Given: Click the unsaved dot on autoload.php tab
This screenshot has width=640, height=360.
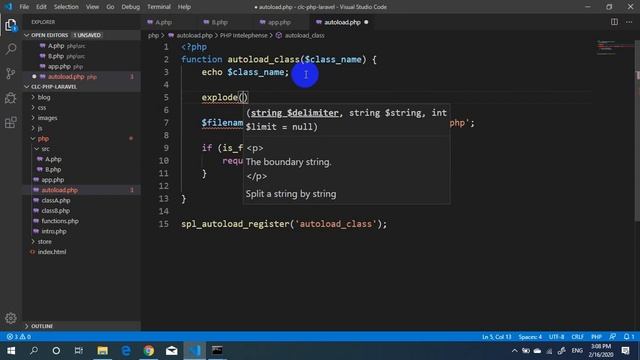Looking at the screenshot, I should click(x=366, y=22).
